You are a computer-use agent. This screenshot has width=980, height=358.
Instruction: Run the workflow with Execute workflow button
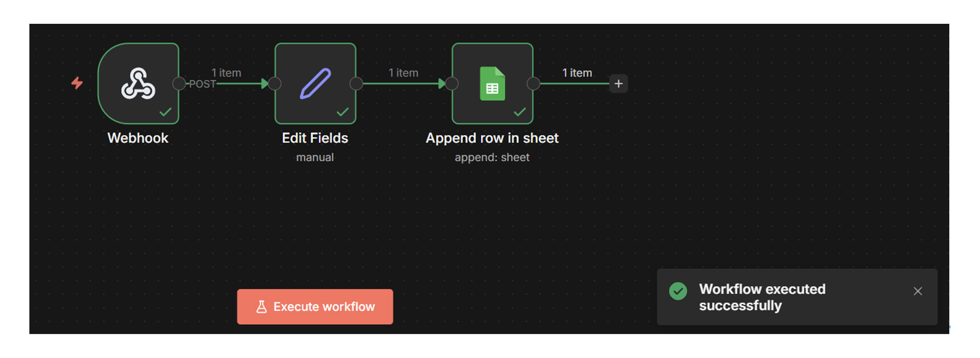click(x=315, y=307)
